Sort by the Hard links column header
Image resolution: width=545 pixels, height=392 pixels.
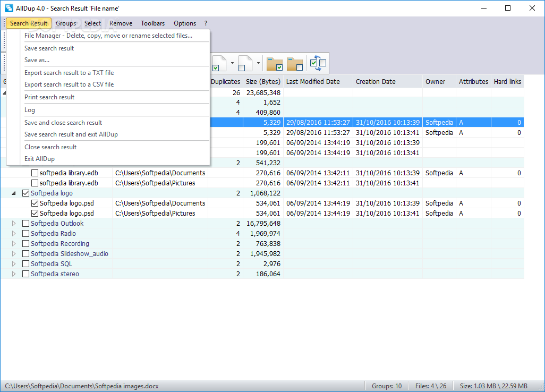tap(507, 82)
